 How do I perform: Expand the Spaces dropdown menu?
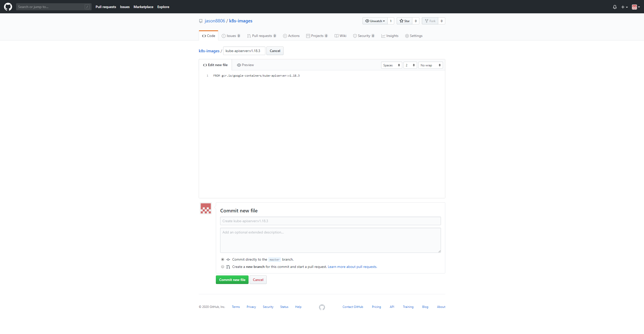391,65
